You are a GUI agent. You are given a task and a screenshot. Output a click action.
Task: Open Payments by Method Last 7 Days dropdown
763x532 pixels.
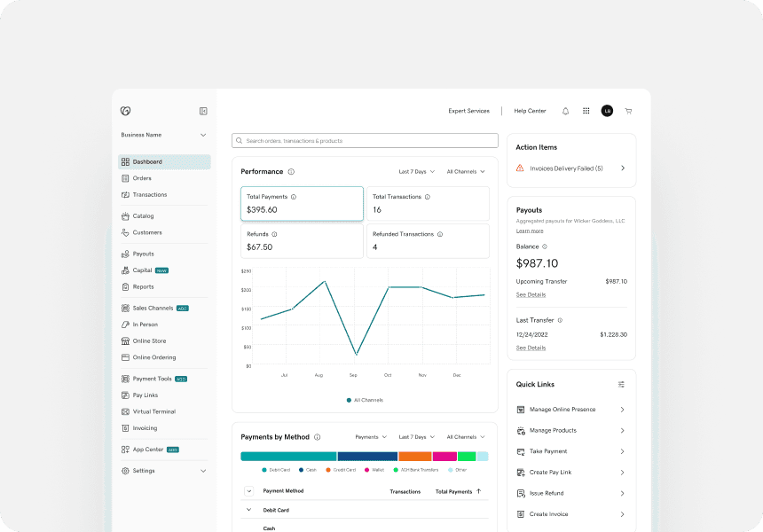(x=416, y=437)
